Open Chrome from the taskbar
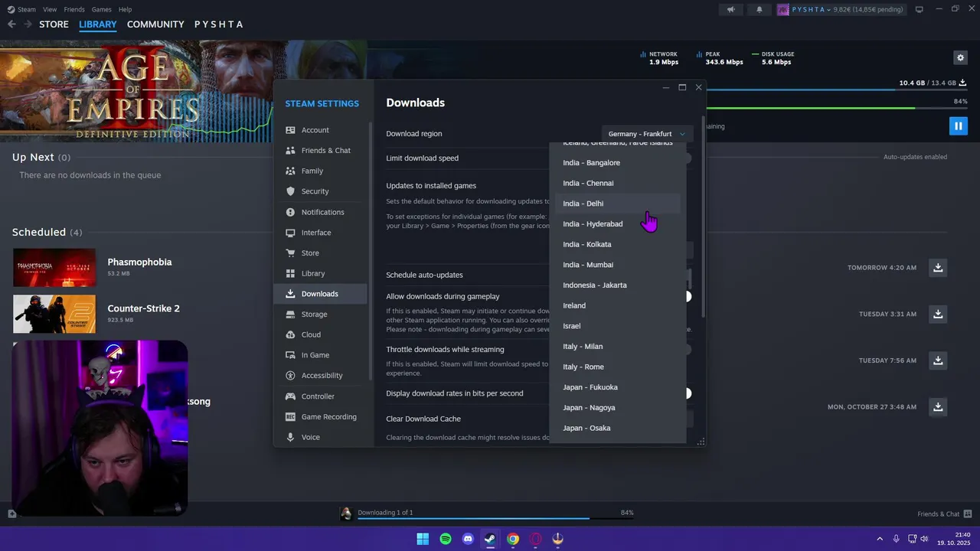This screenshot has width=980, height=551. pos(513,539)
